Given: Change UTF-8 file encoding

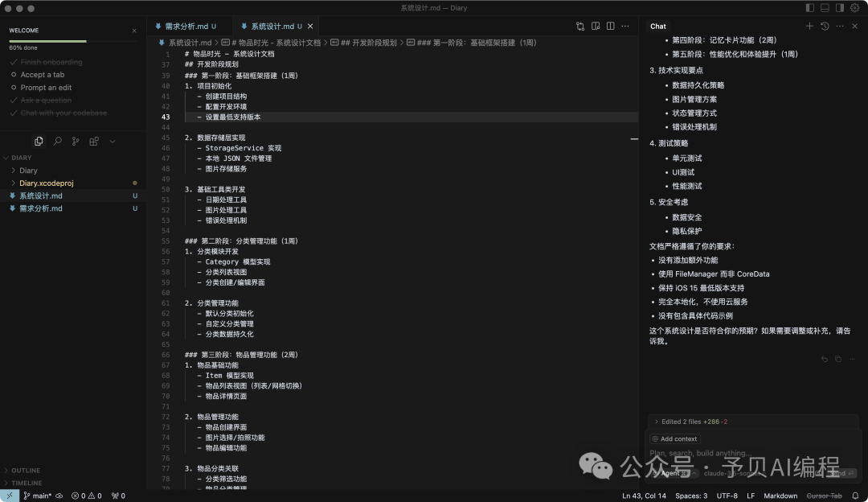Looking at the screenshot, I should 727,496.
